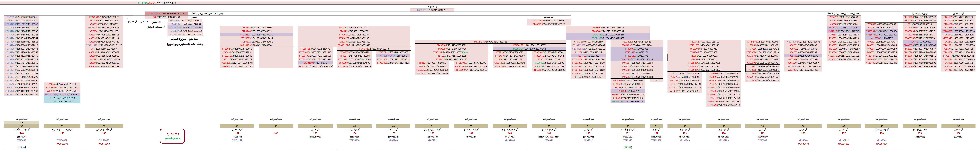Image resolution: width=980 pixels, height=152 pixels.
Task: Select the (IN106594, IN138165) cell
Action: click(x=549, y=137)
